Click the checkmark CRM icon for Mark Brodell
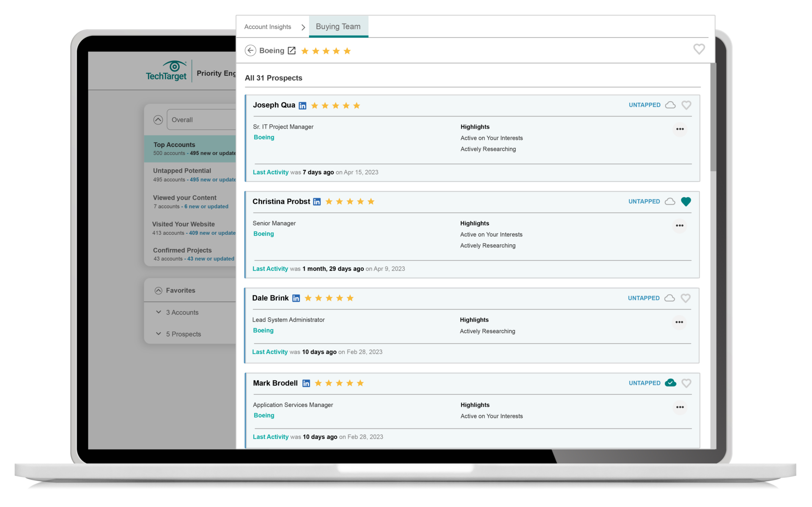Screen dimensions: 812x507 pyautogui.click(x=671, y=383)
